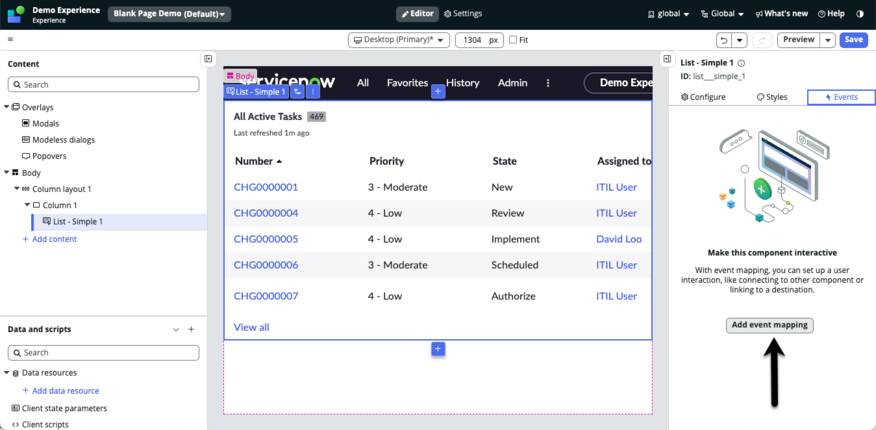The image size is (876, 430).
Task: Open record CHG0000005
Action: 266,239
